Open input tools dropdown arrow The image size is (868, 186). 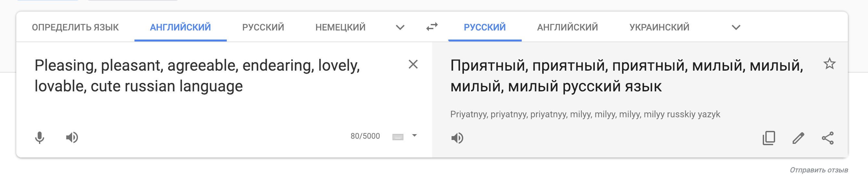pos(415,135)
